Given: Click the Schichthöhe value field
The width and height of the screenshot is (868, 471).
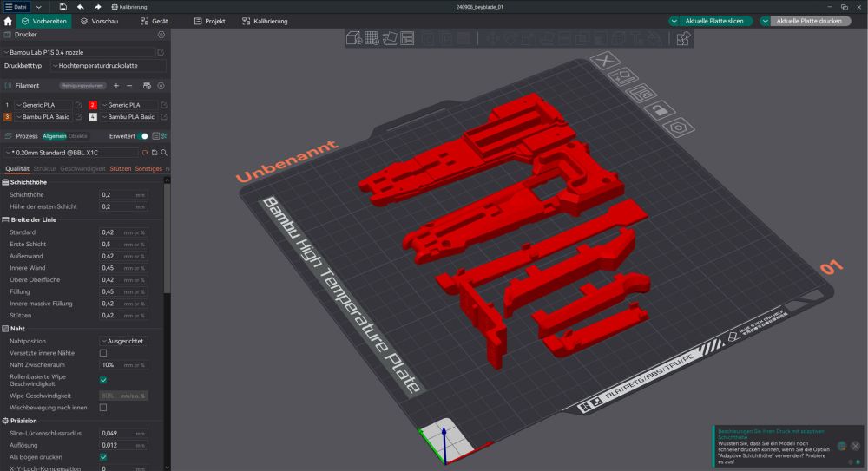Looking at the screenshot, I should (123, 195).
